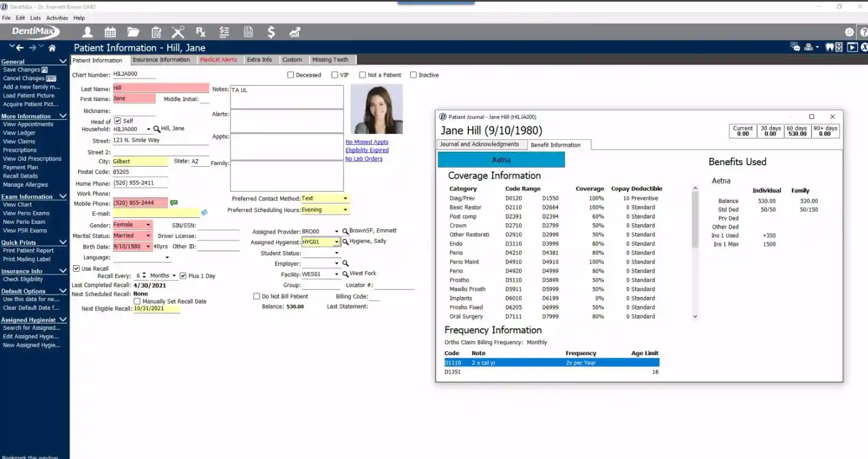868x459 pixels.
Task: Click Check Eligibility in sidebar
Action: [23, 279]
